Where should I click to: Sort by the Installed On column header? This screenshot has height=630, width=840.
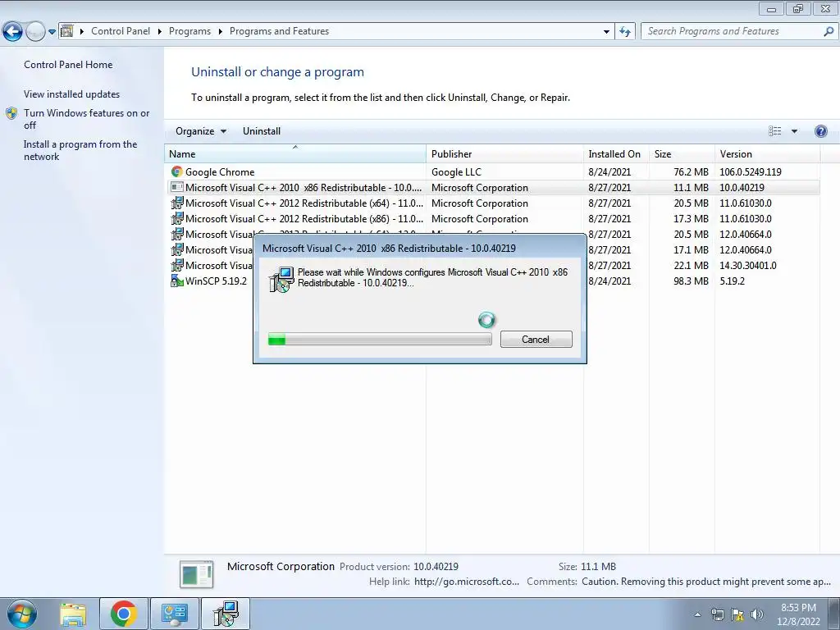coord(616,153)
